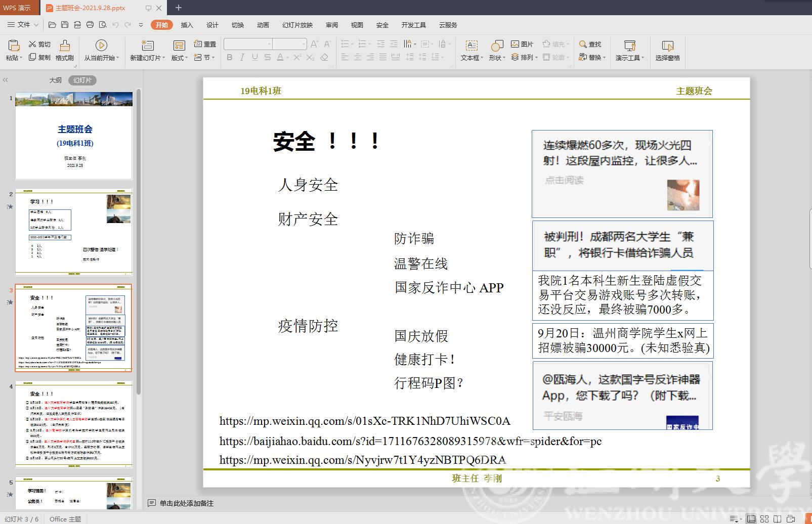
Task: Open the Insert (插入) ribbon tab
Action: [x=187, y=25]
